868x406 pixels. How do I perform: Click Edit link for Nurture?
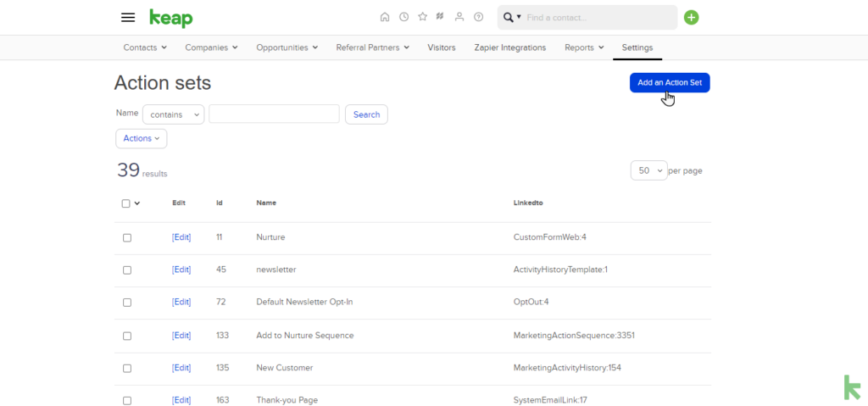click(181, 237)
